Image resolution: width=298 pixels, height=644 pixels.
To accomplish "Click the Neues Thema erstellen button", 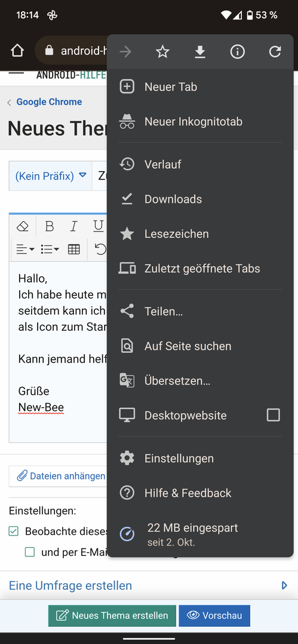I will pos(112,615).
